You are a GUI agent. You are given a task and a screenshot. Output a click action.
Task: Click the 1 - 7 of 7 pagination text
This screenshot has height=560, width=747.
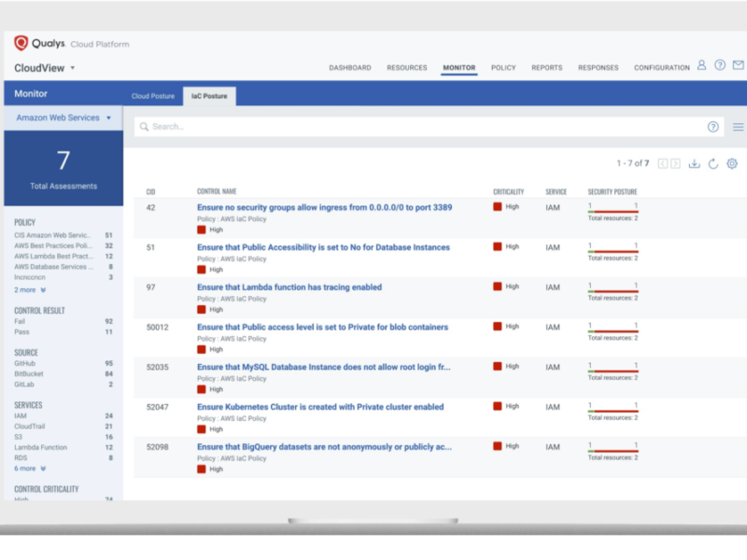coord(633,163)
